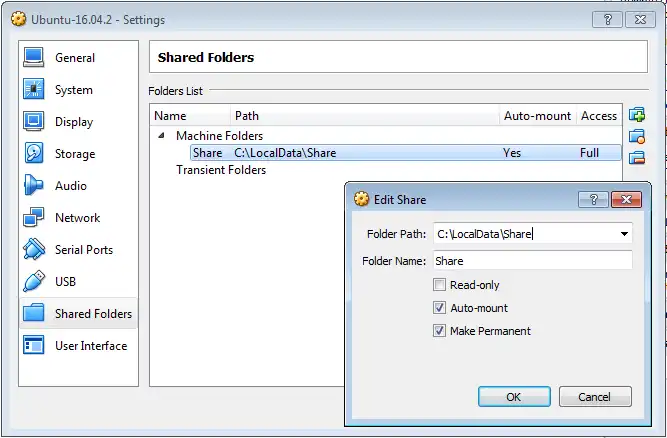Viewport: 667px width, 438px height.
Task: Close the Edit Share dialog
Action: (626, 199)
